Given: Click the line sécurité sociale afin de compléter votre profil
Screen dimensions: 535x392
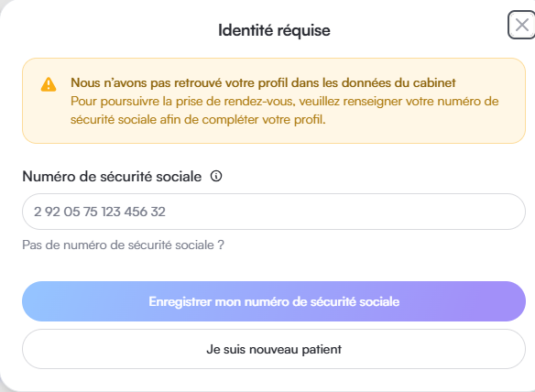Looking at the screenshot, I should pyautogui.click(x=198, y=120).
